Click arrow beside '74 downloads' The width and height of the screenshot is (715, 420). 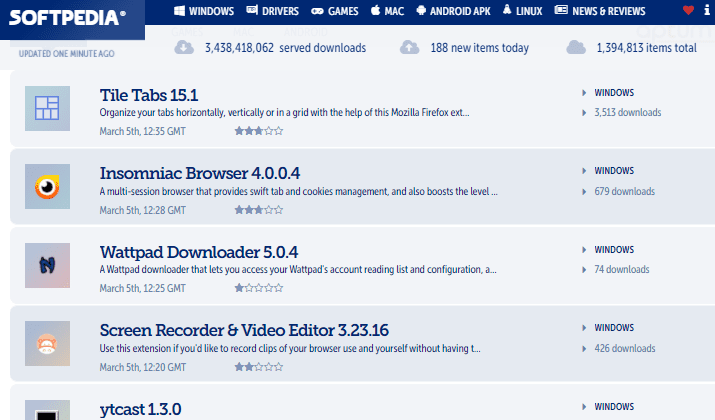(584, 270)
